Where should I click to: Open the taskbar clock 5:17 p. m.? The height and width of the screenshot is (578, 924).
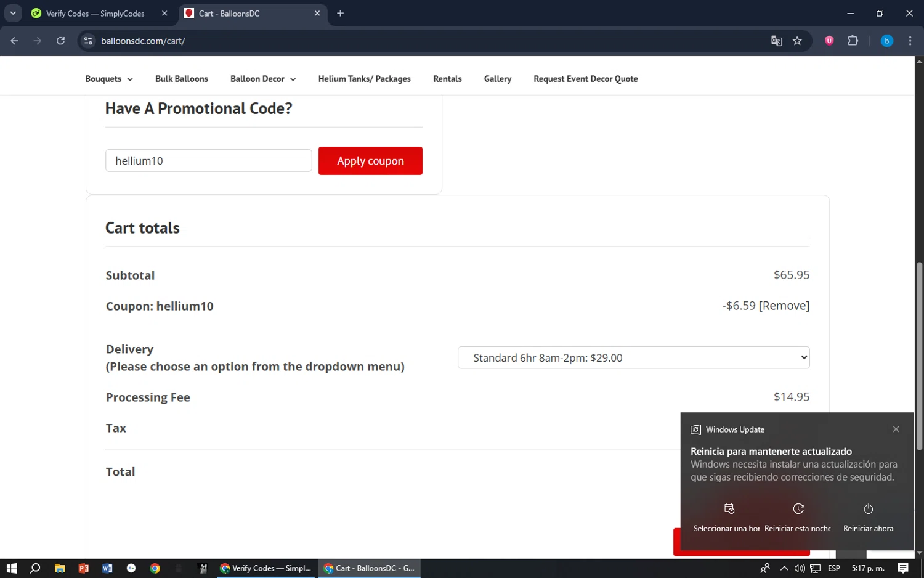pos(867,568)
